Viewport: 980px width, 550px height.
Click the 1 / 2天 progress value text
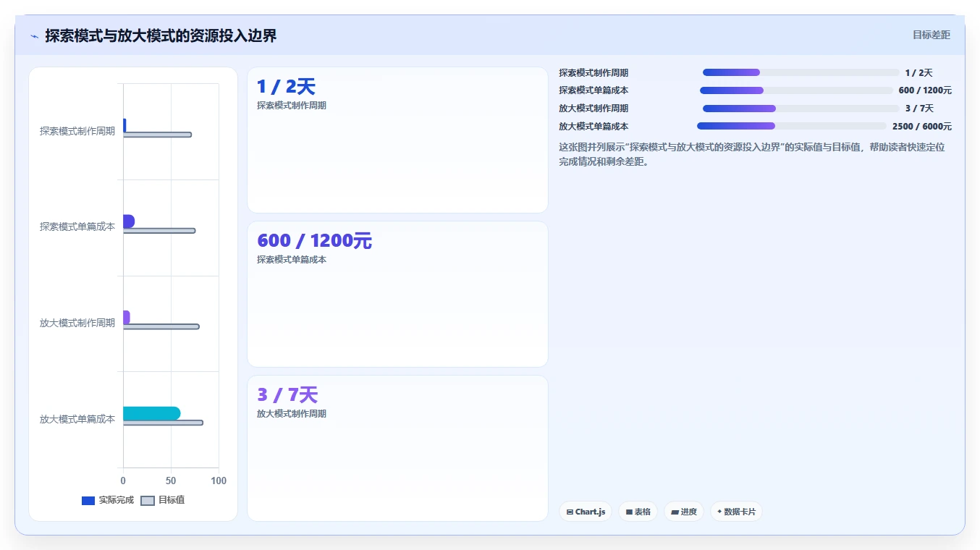click(919, 73)
